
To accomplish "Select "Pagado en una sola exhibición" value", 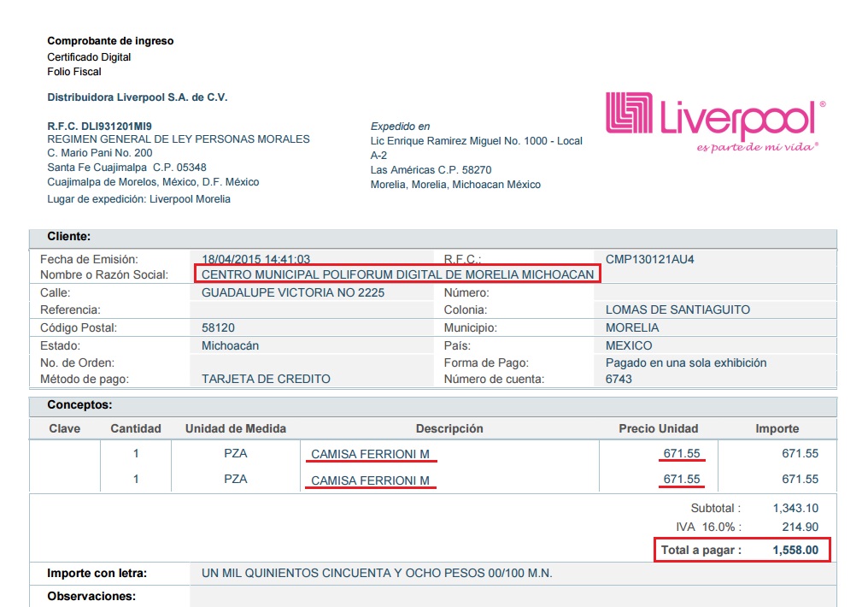I will (686, 363).
